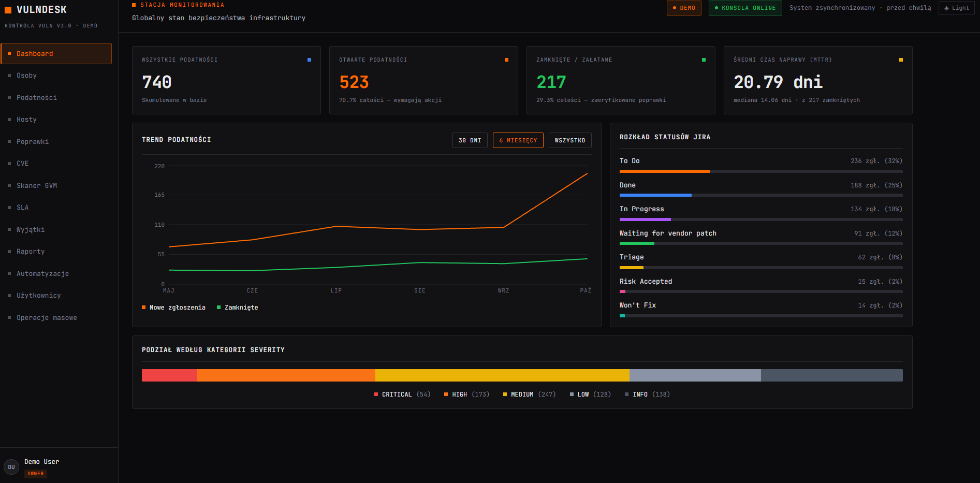Go to Wyjątki
This screenshot has height=483, width=980.
[x=56, y=230]
